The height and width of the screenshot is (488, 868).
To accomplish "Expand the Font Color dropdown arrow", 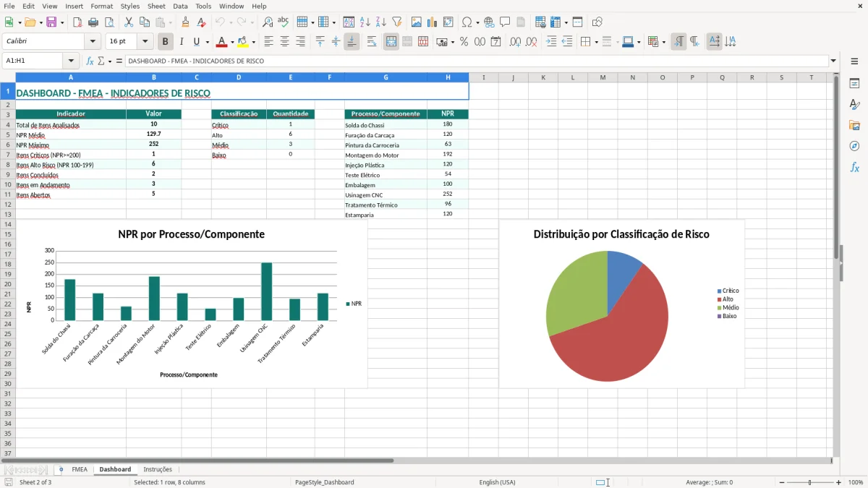I will (x=232, y=42).
